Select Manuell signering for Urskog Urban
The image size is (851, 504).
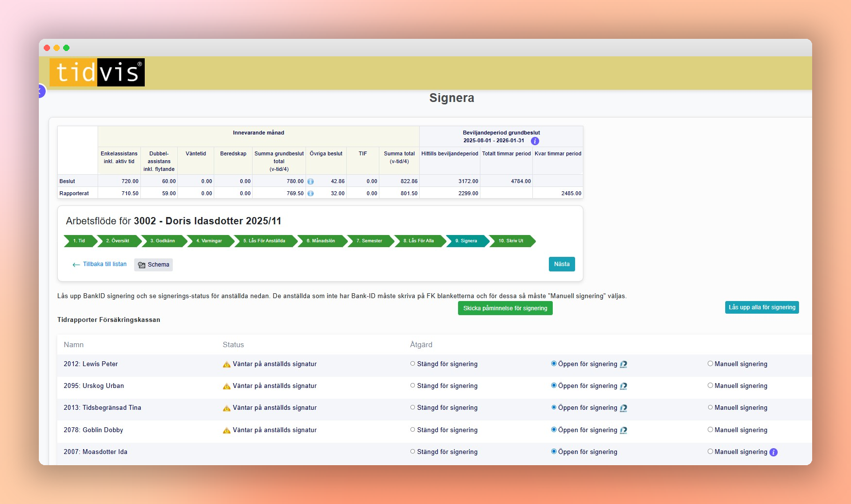(710, 386)
